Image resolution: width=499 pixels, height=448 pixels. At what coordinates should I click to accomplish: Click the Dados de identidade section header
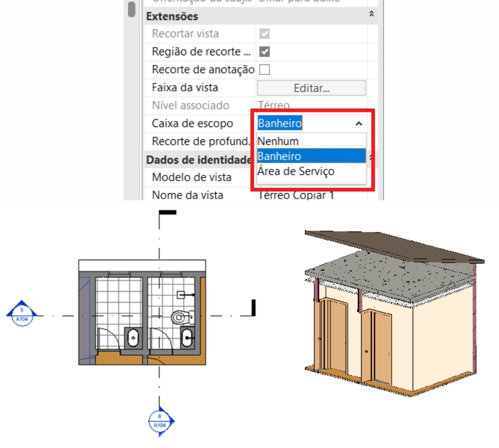(199, 159)
